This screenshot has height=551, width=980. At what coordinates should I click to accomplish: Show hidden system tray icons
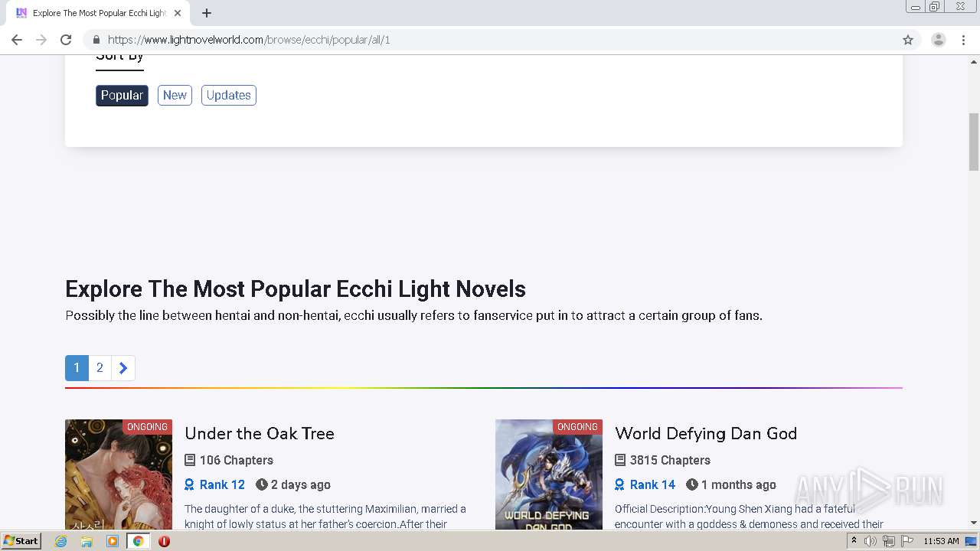point(854,541)
